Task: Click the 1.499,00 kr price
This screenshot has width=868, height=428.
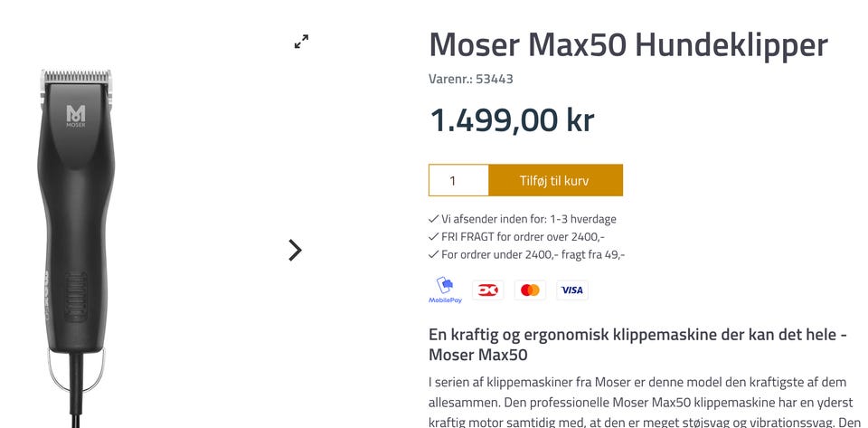Action: [511, 119]
